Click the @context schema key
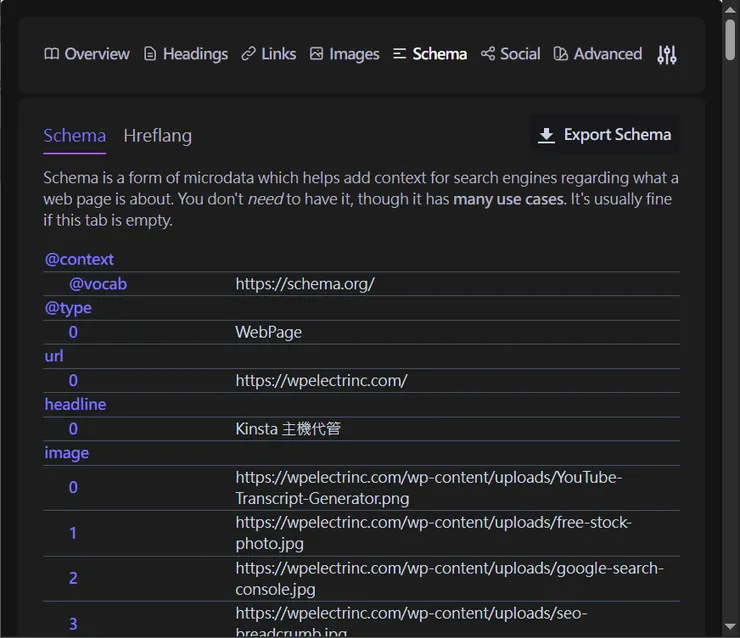 click(79, 259)
